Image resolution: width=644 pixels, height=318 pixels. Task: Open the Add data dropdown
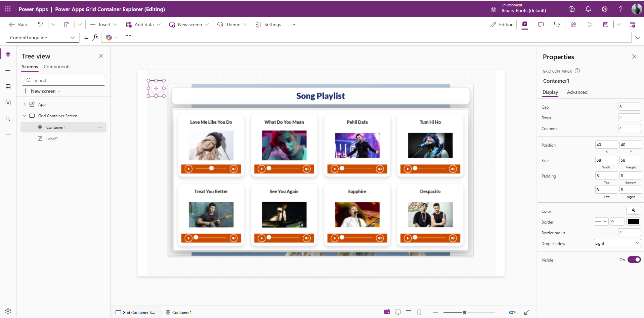pos(143,25)
